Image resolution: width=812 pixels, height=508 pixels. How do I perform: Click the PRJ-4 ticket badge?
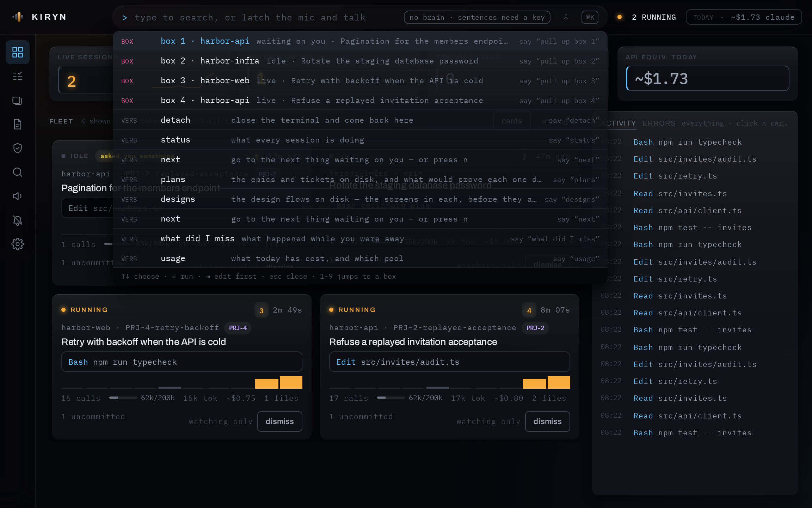tap(238, 328)
